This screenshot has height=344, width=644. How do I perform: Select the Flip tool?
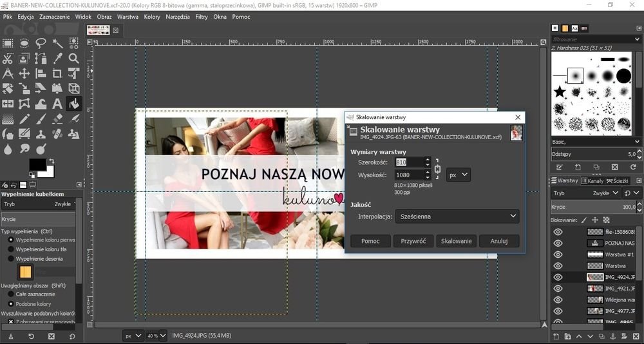coord(8,104)
